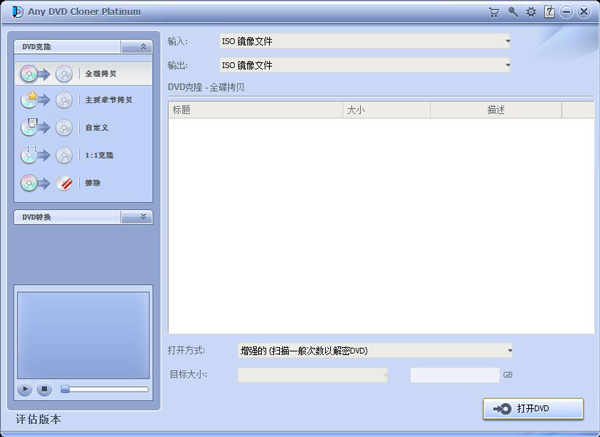
Task: Click the video preview area
Action: click(x=83, y=335)
